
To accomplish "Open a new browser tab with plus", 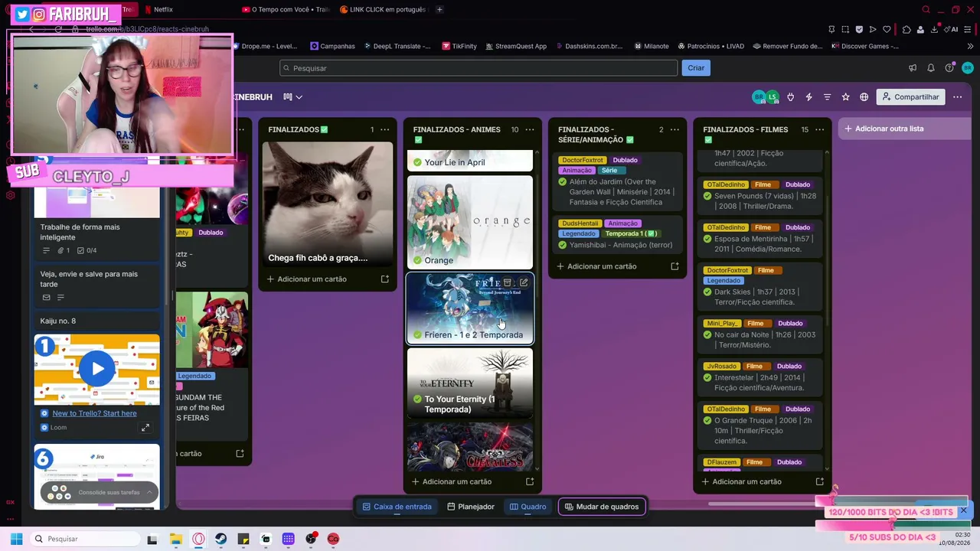I will pyautogui.click(x=439, y=10).
